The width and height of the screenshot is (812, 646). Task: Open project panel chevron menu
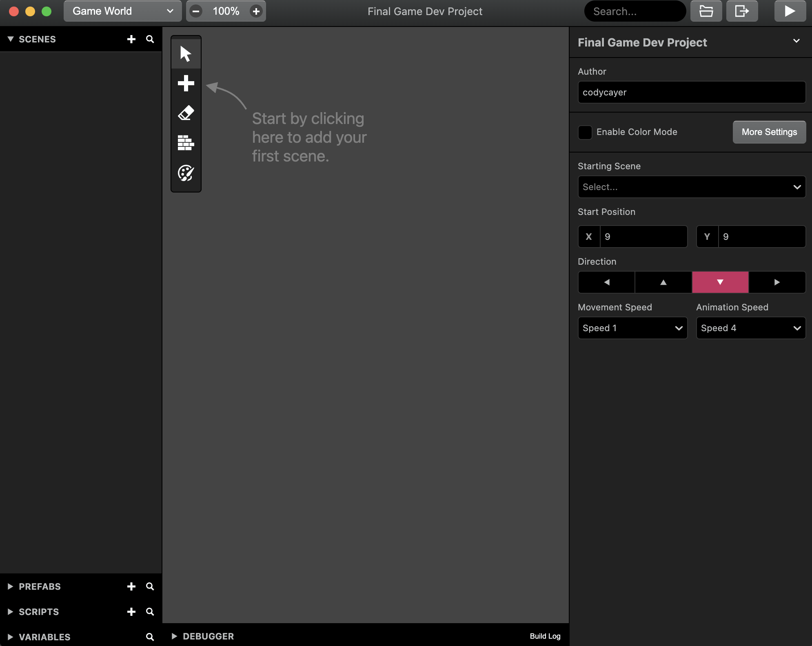click(x=796, y=41)
